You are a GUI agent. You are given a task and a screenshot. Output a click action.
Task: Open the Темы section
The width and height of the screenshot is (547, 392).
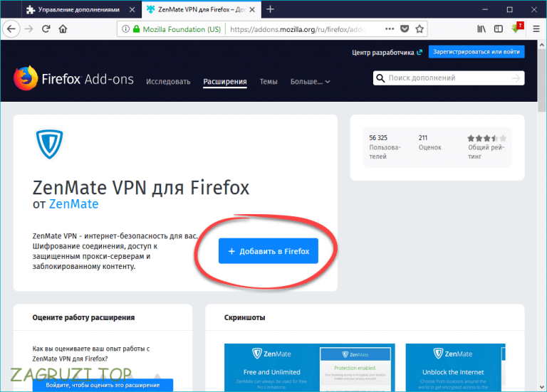tap(269, 82)
